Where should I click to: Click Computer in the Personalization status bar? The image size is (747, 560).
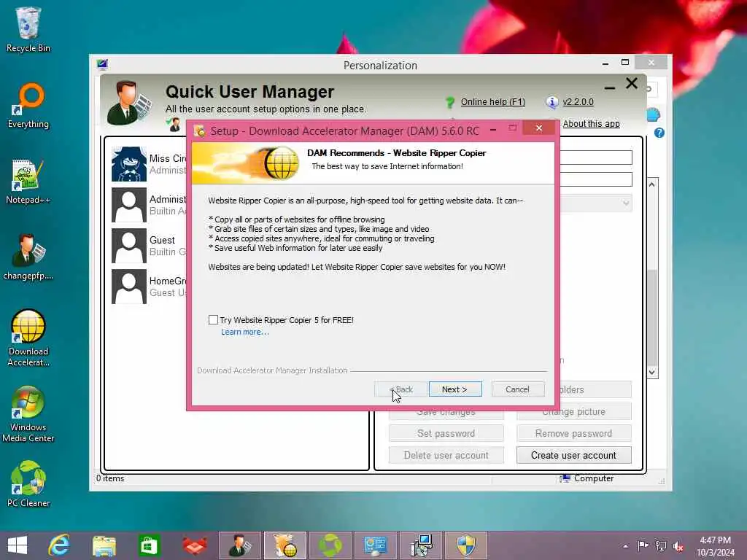(587, 478)
